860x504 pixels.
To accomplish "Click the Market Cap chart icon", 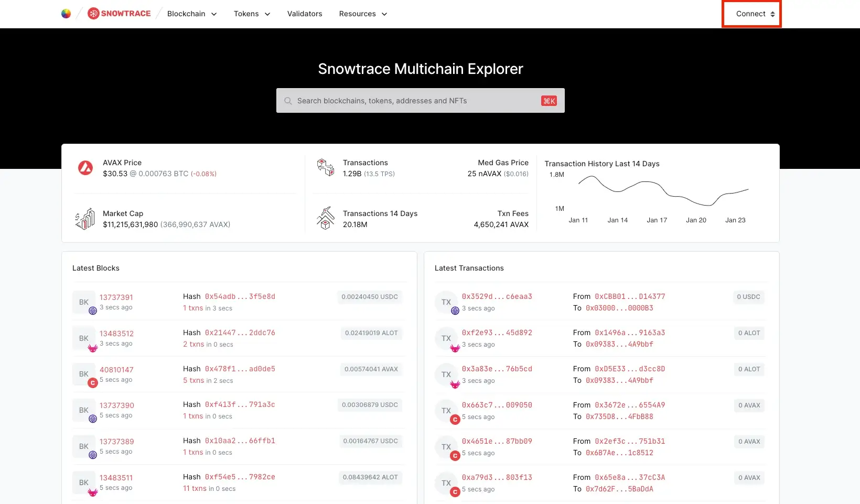I will click(85, 219).
